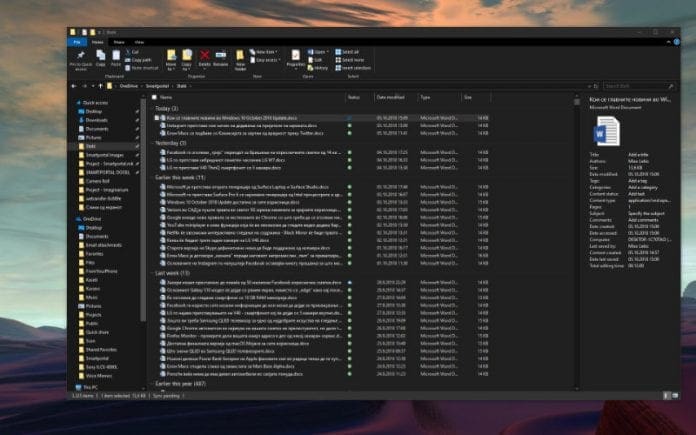
Task: Click OneDrive in the address breadcrumb
Action: [129, 86]
